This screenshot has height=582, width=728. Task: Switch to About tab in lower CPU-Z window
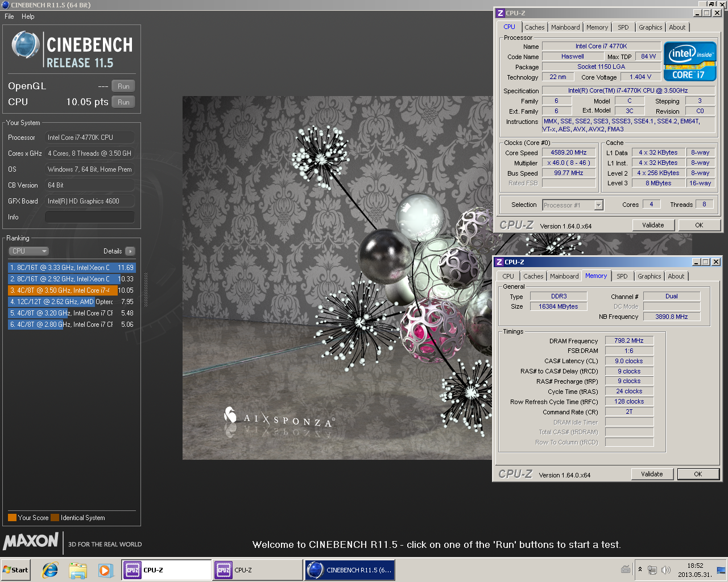coord(676,276)
